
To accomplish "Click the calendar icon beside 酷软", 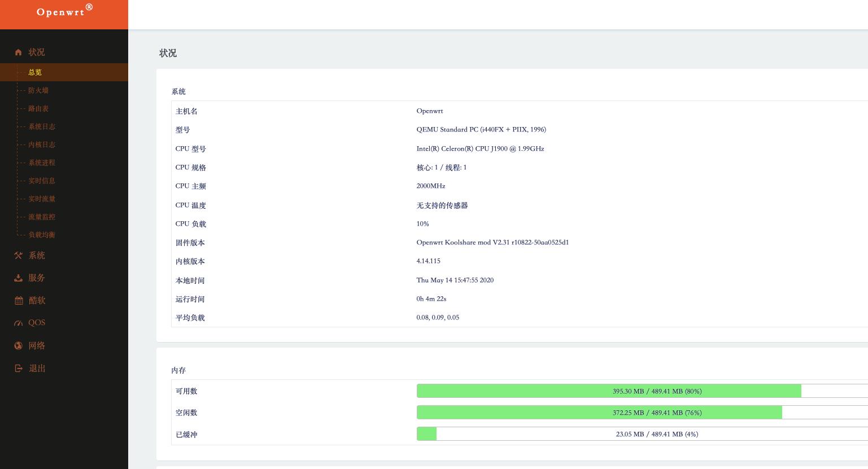I will (19, 301).
